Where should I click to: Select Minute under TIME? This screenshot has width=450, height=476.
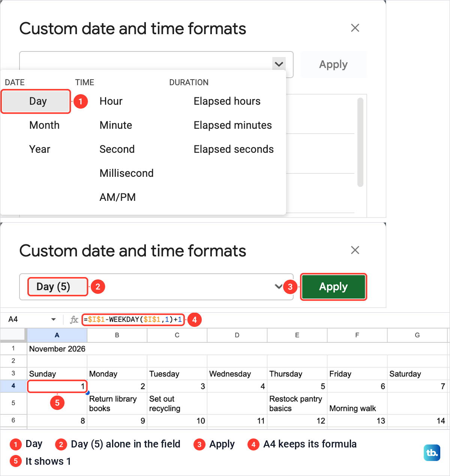[x=116, y=125]
